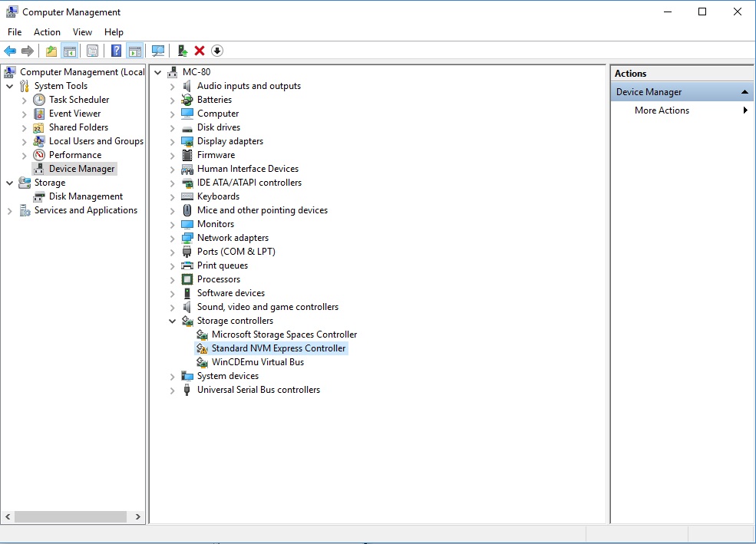Toggle Show/Hide Action Pane button
This screenshot has height=544, width=756.
pyautogui.click(x=135, y=51)
